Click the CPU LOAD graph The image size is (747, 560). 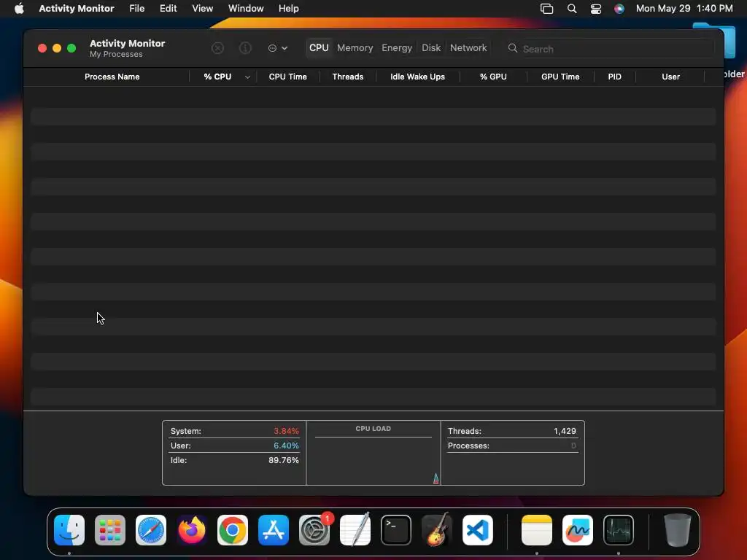click(373, 453)
